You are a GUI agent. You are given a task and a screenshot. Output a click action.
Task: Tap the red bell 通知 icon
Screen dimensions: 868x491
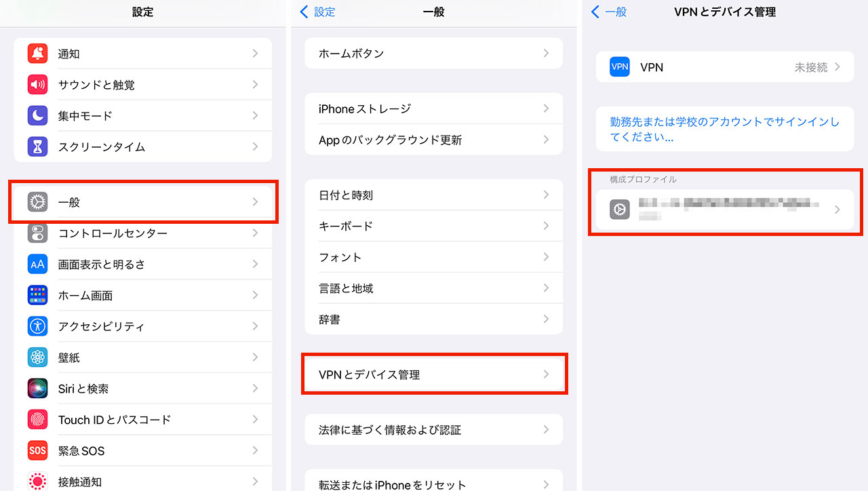pos(37,54)
